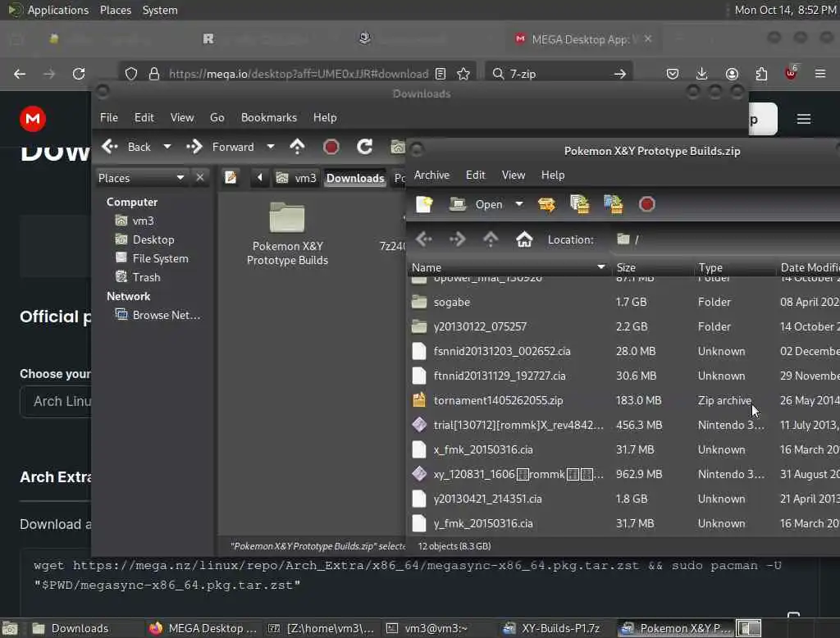The height and width of the screenshot is (638, 840).
Task: Click the Location path field
Action: pyautogui.click(x=726, y=239)
